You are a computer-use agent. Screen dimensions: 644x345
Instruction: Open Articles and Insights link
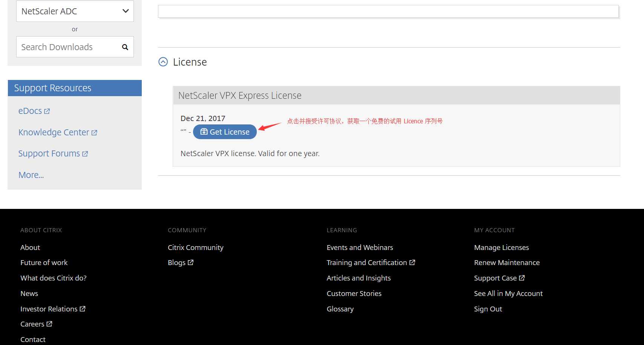coord(359,278)
